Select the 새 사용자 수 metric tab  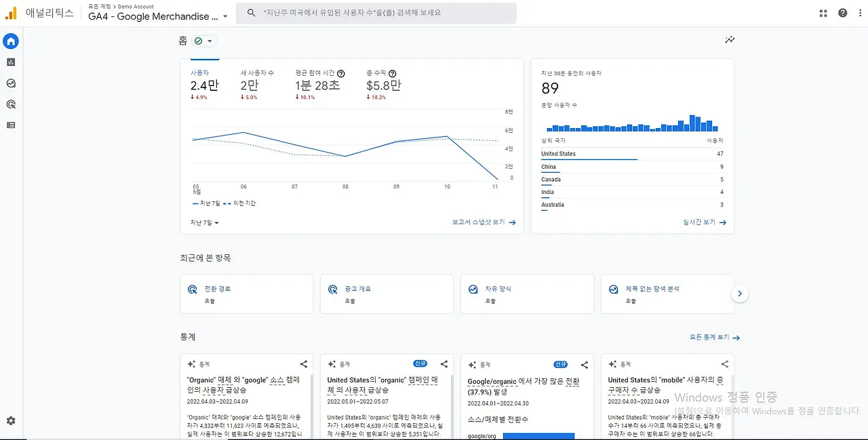pos(257,85)
